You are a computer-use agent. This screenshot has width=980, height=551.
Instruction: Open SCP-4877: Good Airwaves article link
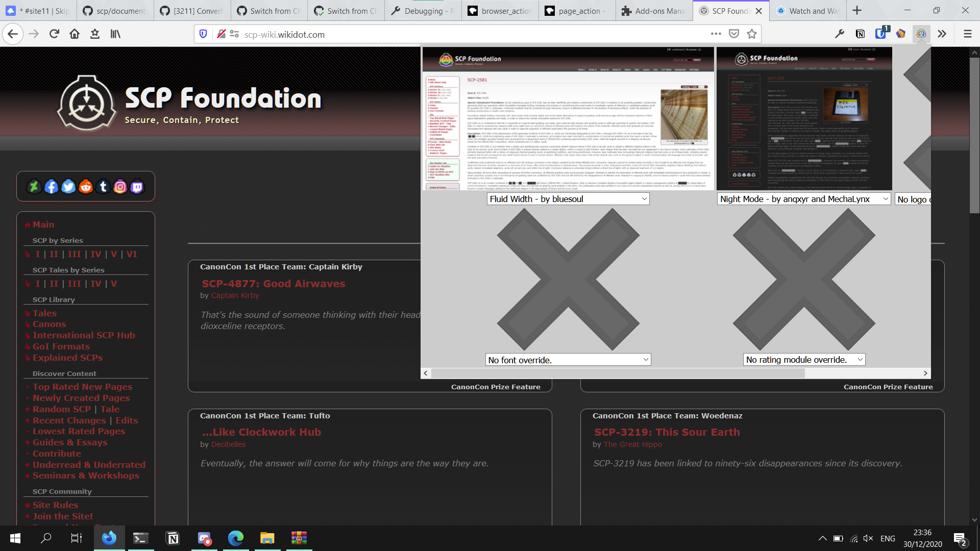(273, 284)
